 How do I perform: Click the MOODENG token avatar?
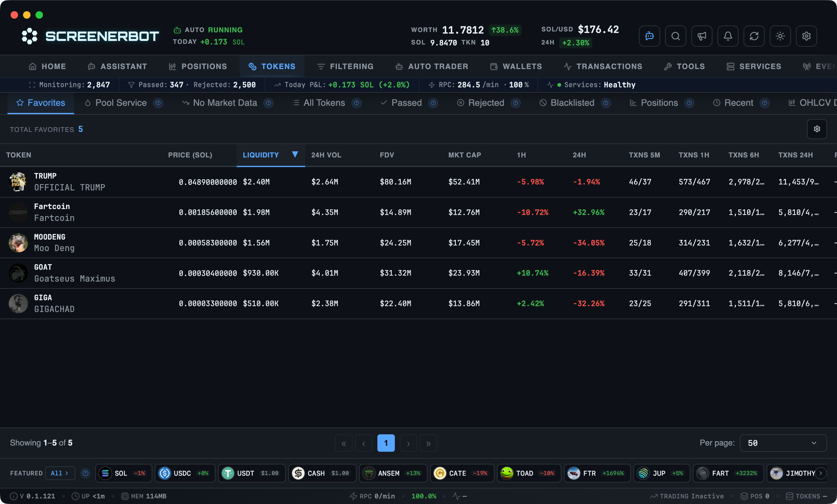coord(18,243)
